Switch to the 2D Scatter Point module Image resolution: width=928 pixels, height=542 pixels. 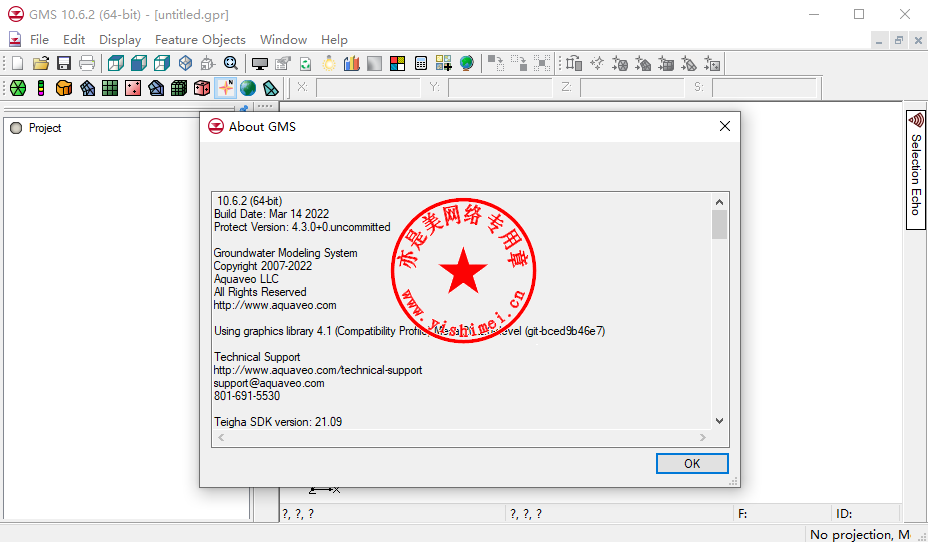pyautogui.click(x=133, y=88)
